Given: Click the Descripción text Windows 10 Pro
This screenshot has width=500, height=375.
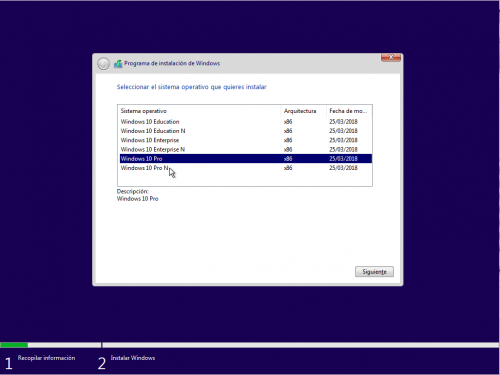Looking at the screenshot, I should click(138, 199).
